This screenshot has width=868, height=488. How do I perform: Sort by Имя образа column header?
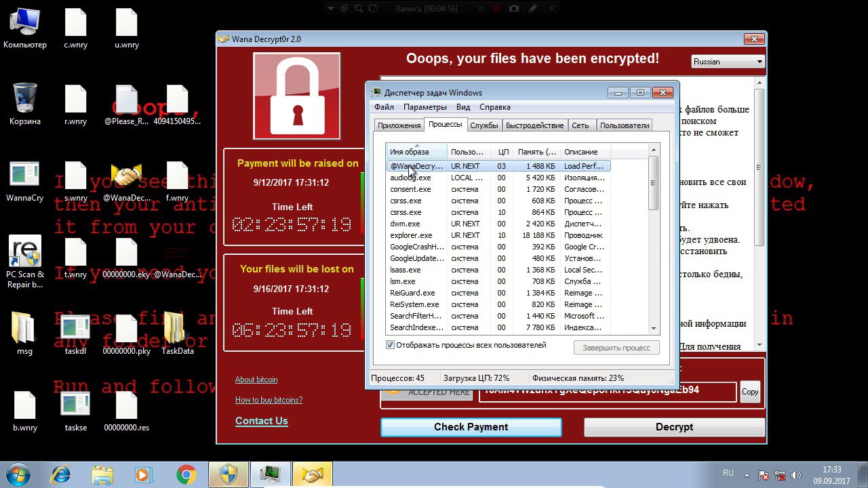(x=416, y=152)
